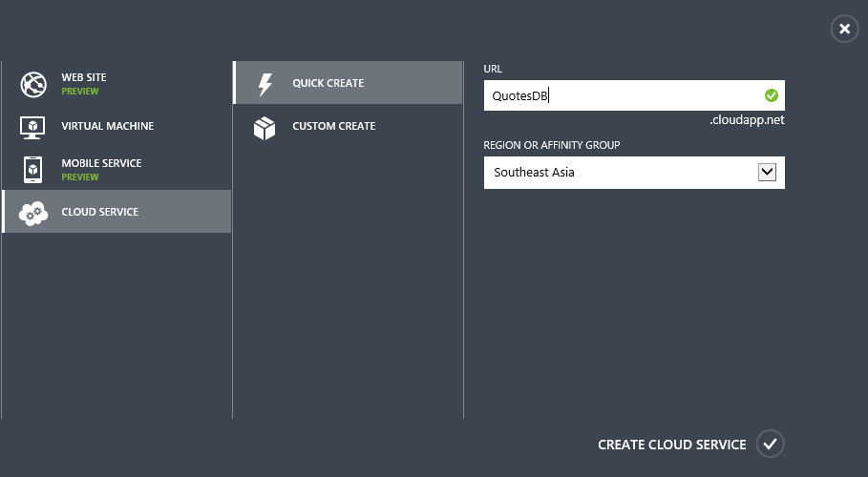The image size is (868, 477).
Task: Click the Web Site globe icon
Action: 33,85
